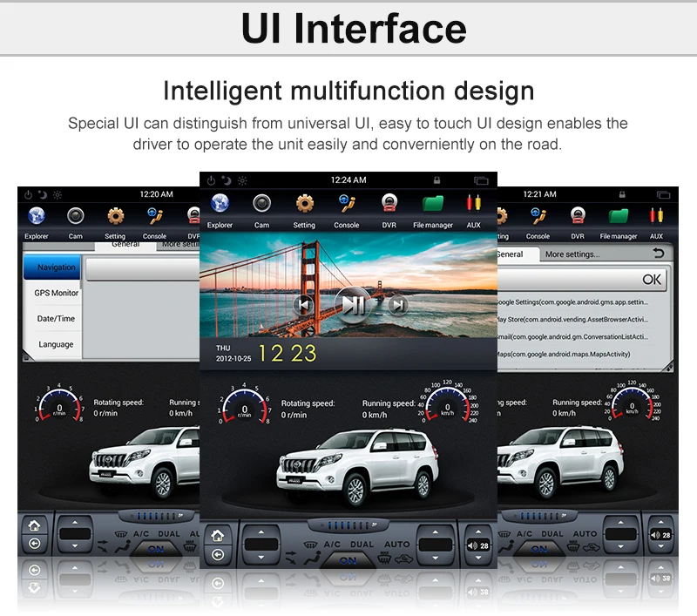This screenshot has height=616, width=697.
Task: Tap recent apps icon on 12:24 AM screen
Action: coord(481,180)
